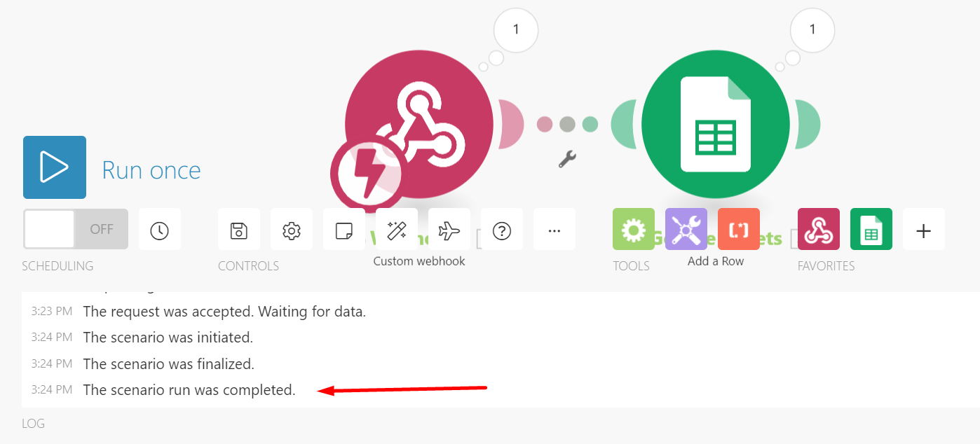The width and height of the screenshot is (980, 444).
Task: Open the Google Sheets module
Action: (716, 125)
